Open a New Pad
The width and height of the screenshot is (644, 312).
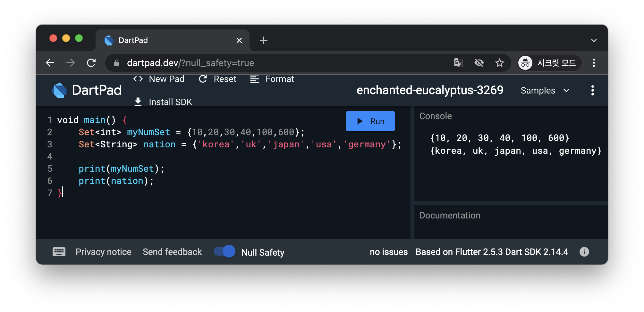159,79
